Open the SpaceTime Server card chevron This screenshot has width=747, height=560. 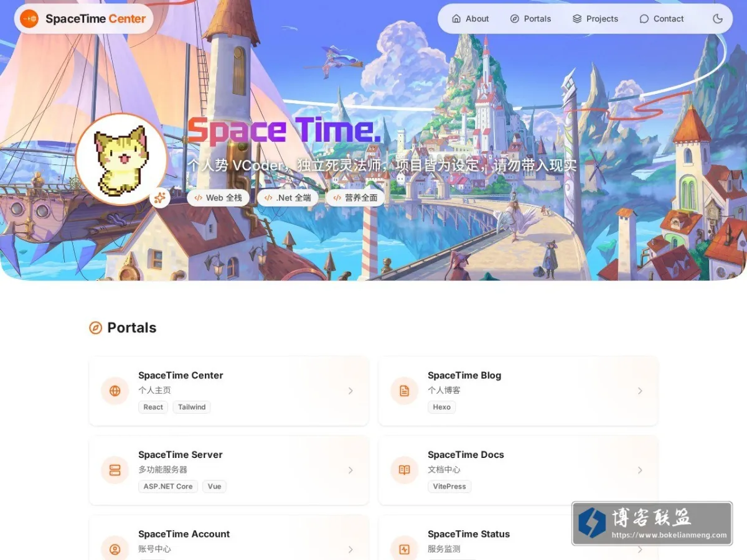350,470
